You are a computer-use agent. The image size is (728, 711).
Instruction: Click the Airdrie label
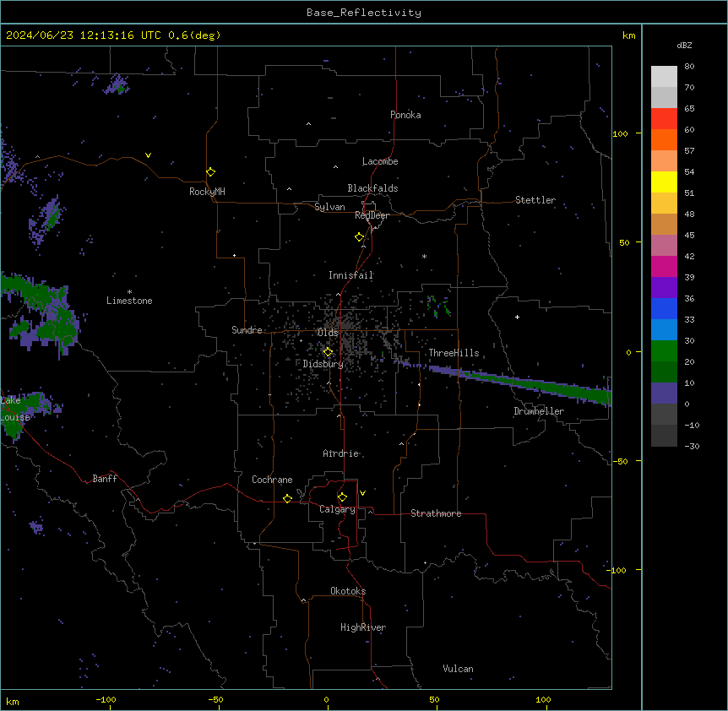340,453
